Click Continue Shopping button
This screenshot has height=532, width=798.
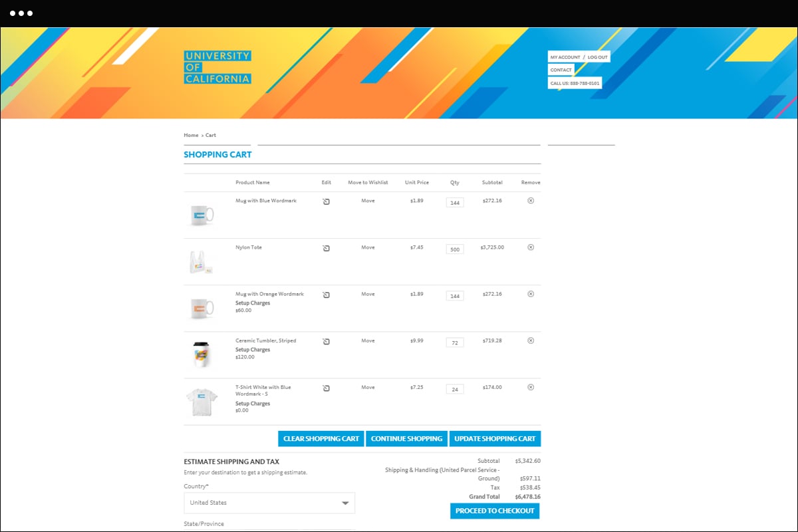pyautogui.click(x=406, y=439)
